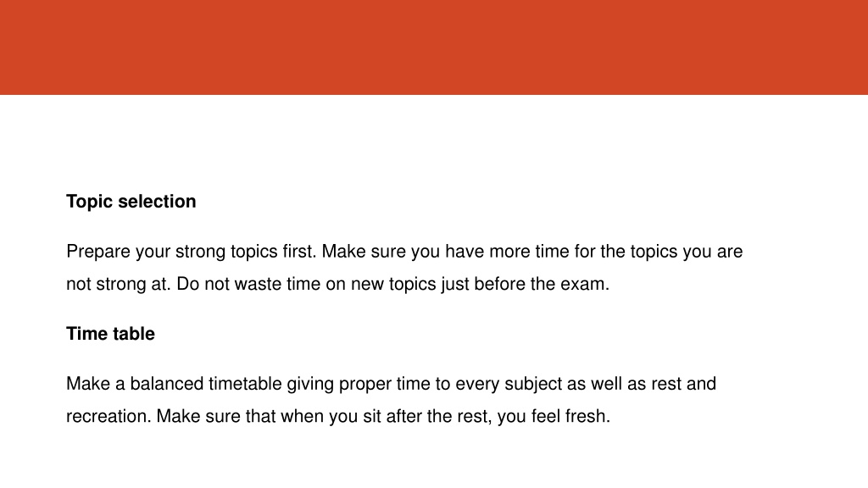The image size is (868, 488).
Task: Select the "Topic selection" heading
Action: point(131,202)
